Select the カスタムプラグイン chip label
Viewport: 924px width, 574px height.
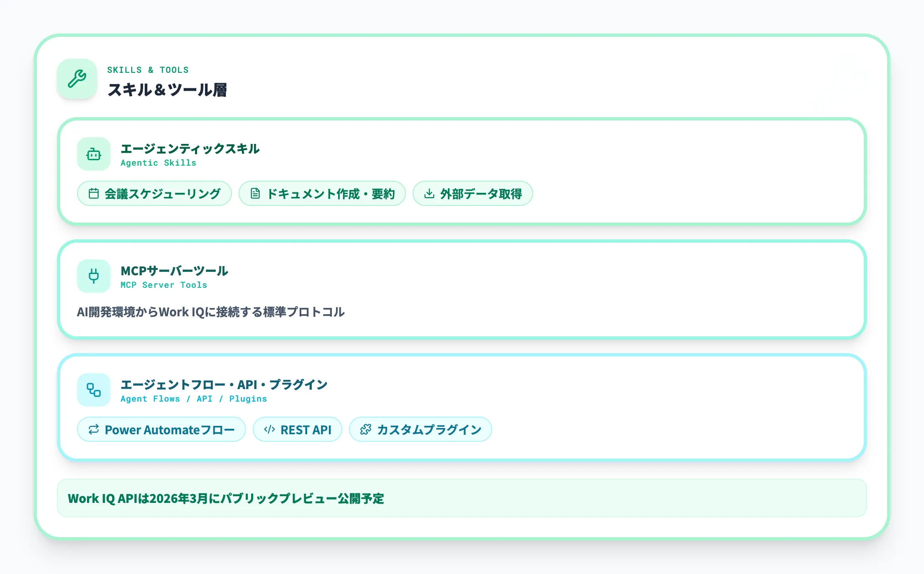click(429, 430)
